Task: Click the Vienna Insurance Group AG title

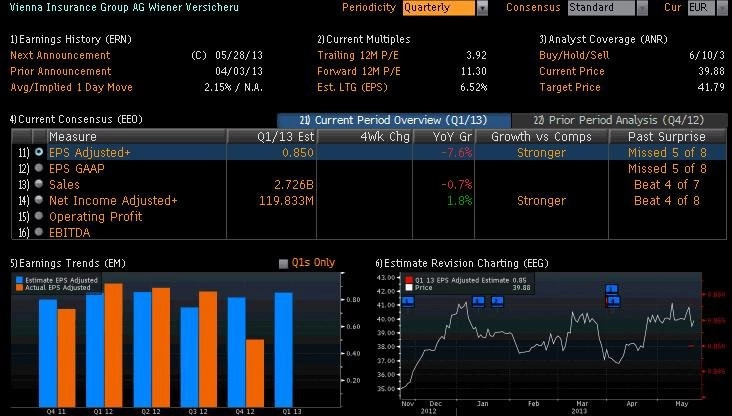Action: pyautogui.click(x=124, y=7)
